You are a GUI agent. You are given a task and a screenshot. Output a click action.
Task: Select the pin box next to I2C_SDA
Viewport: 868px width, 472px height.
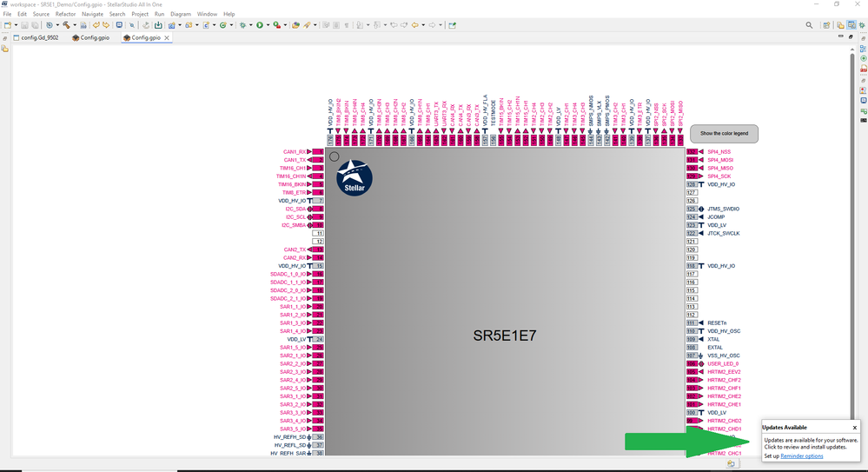coord(318,209)
